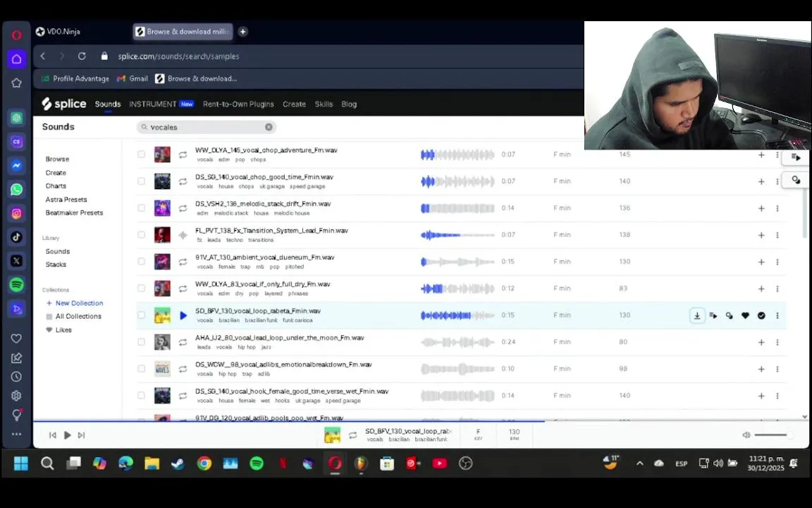Image resolution: width=812 pixels, height=508 pixels.
Task: Open Instagram in the Opera sidebar
Action: tap(17, 213)
